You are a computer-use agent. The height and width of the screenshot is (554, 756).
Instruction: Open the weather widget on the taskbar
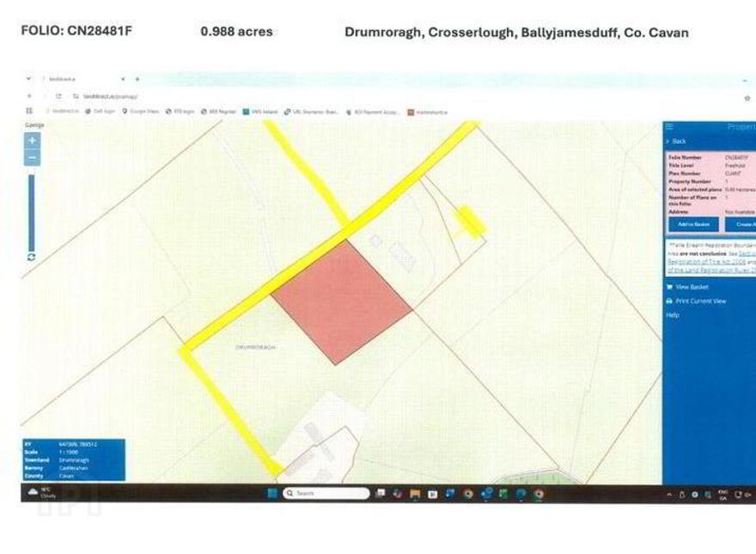[x=41, y=492]
